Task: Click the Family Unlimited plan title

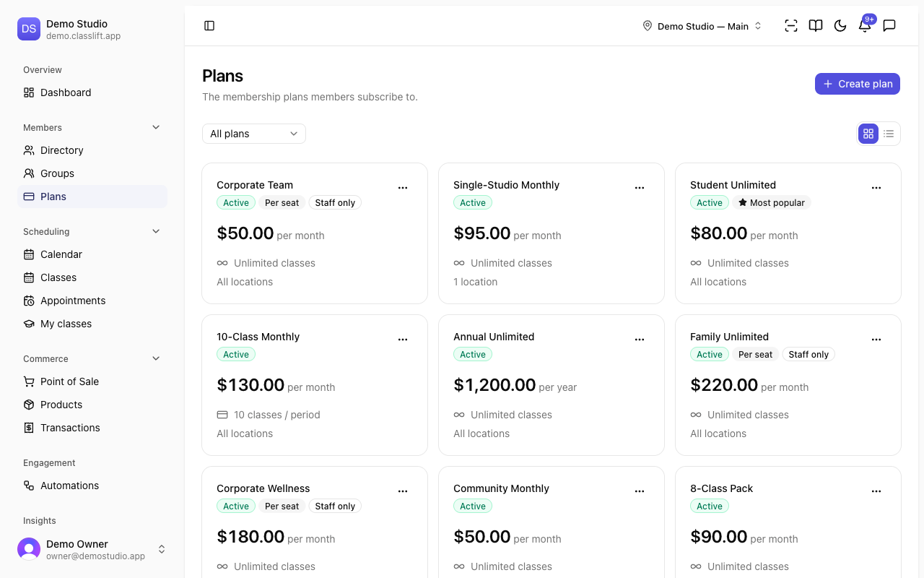Action: pos(729,337)
